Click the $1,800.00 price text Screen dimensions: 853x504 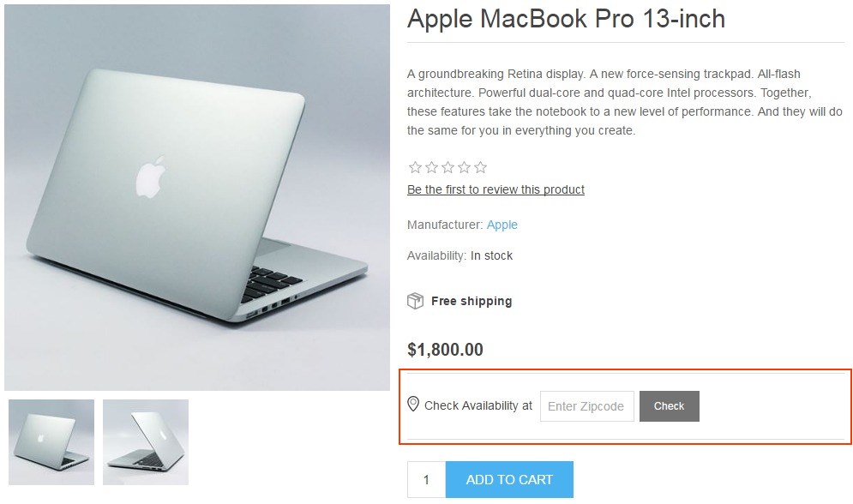pos(445,350)
